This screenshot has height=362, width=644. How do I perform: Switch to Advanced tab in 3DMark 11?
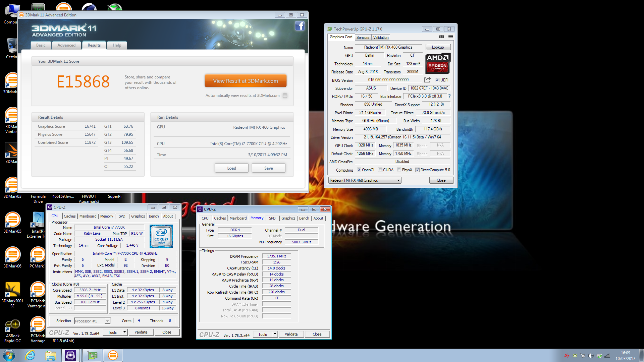tap(66, 45)
